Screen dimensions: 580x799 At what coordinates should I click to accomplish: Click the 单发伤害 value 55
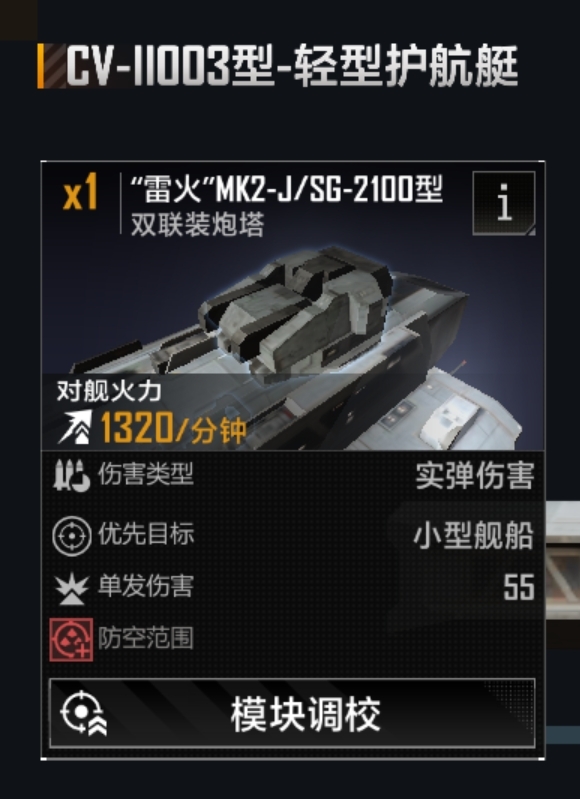click(519, 587)
